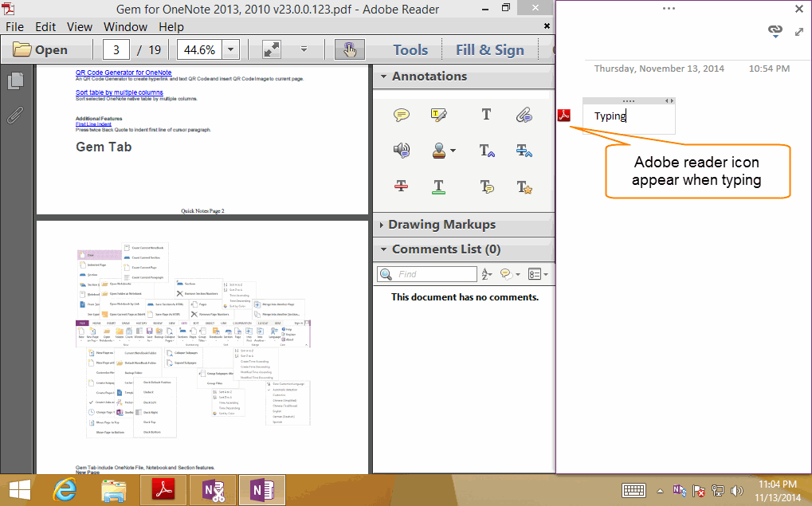Open File Explorer from taskbar
The width and height of the screenshot is (812, 506).
pos(113,491)
